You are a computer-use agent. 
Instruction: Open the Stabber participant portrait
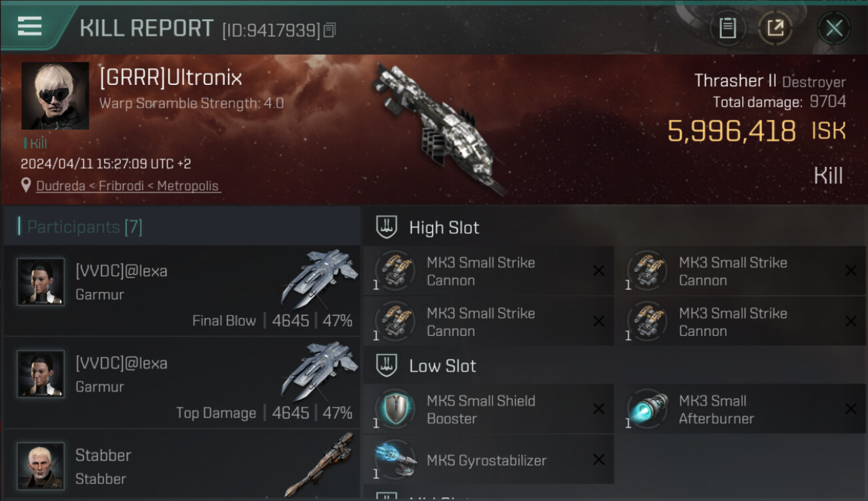[x=41, y=466]
